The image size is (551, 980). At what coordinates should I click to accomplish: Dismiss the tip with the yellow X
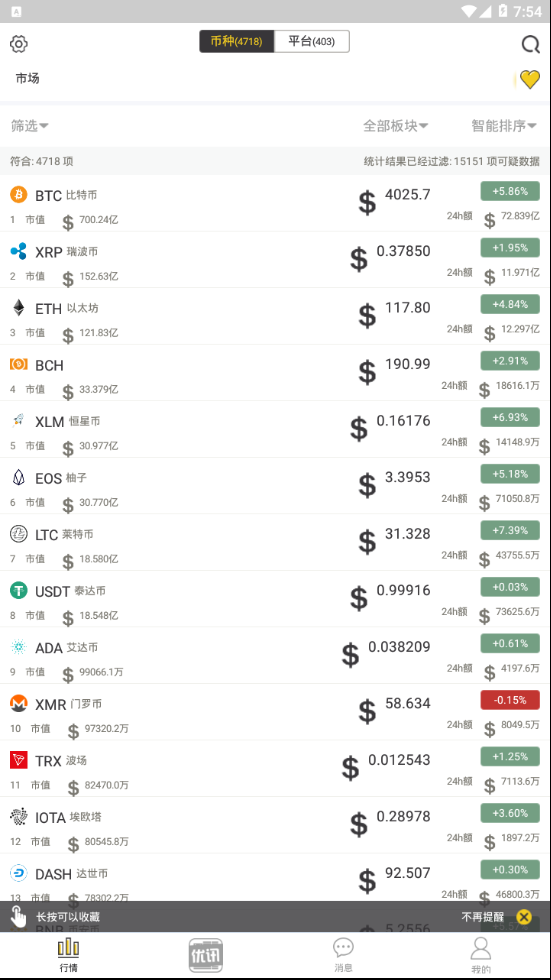coord(524,917)
